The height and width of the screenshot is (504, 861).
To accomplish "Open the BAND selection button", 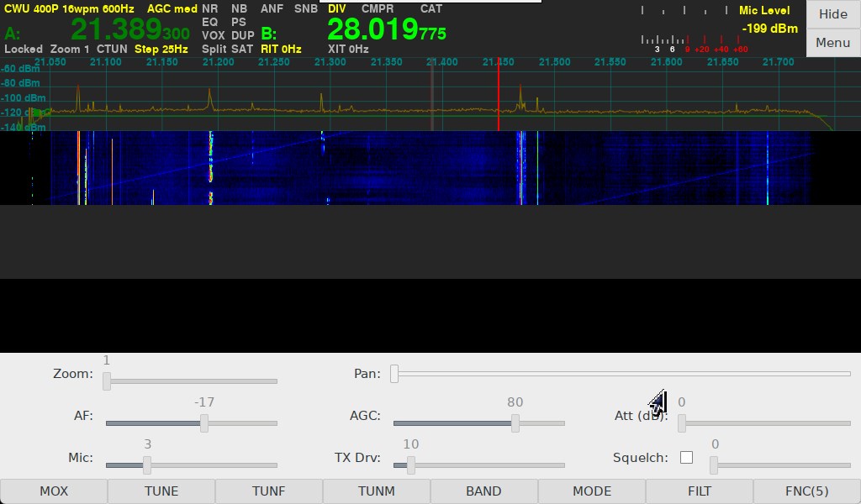I will (x=483, y=491).
